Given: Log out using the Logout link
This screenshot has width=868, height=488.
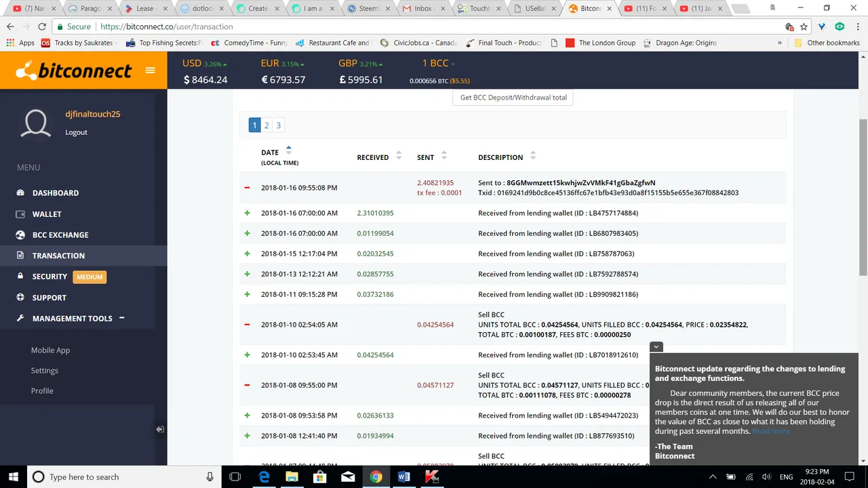Looking at the screenshot, I should click(76, 132).
